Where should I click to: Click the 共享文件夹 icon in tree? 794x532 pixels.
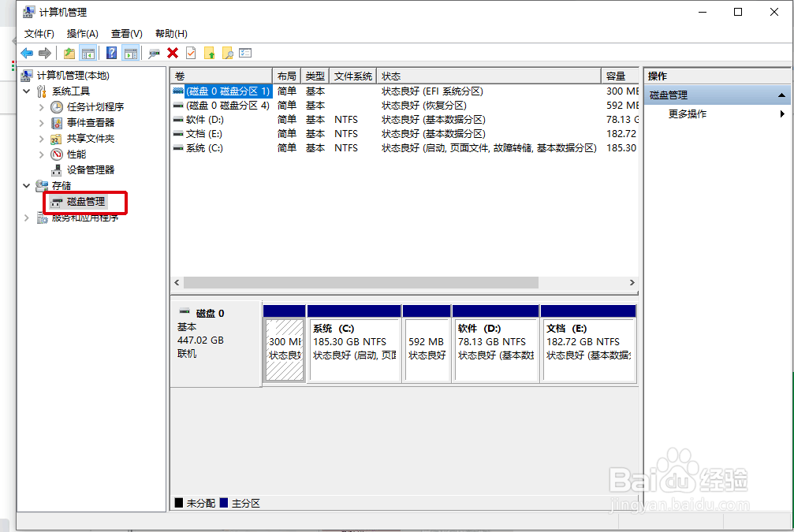tap(57, 139)
